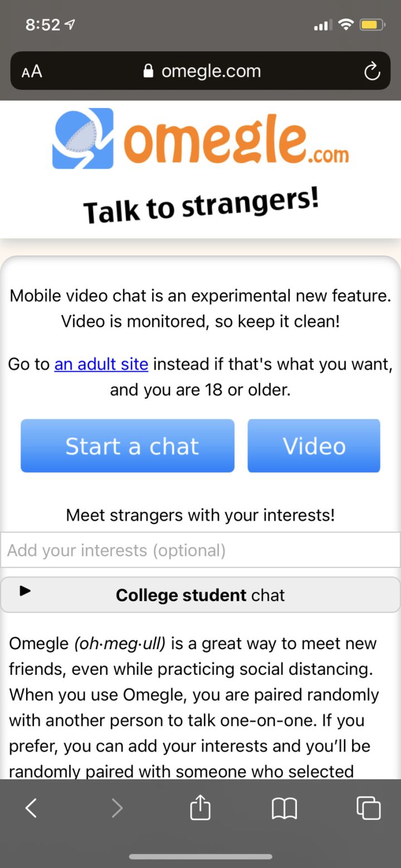Follow the "an adult site" link
The width and height of the screenshot is (401, 868).
click(101, 365)
